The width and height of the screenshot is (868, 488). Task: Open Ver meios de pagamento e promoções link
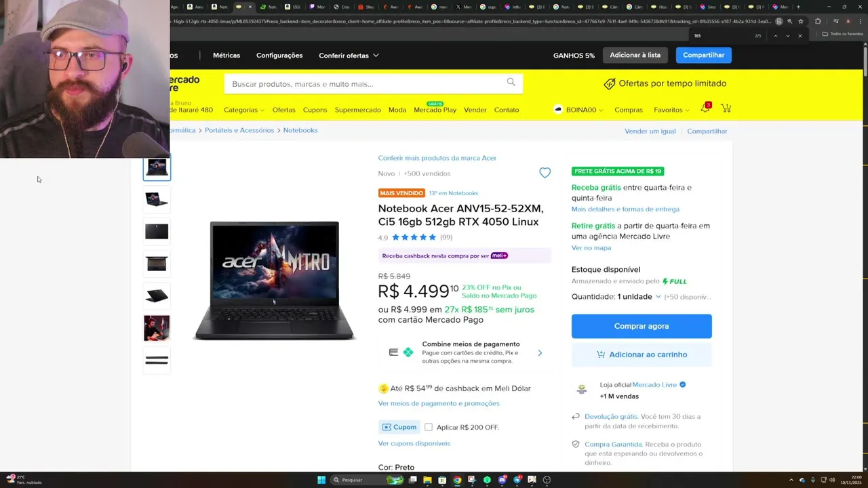pos(439,403)
